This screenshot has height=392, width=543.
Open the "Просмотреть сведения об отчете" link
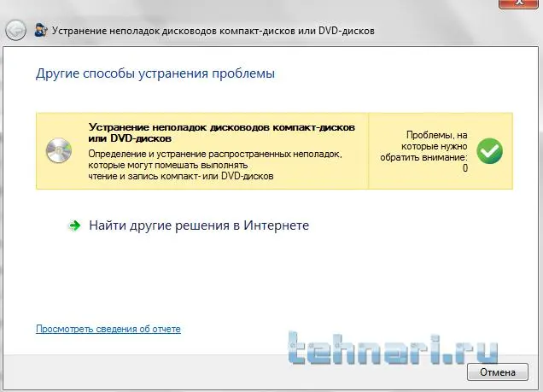point(108,329)
